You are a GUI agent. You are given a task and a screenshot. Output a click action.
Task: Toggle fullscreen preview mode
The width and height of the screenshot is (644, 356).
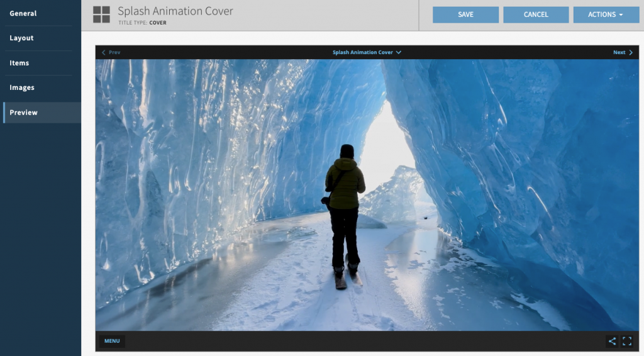[627, 341]
